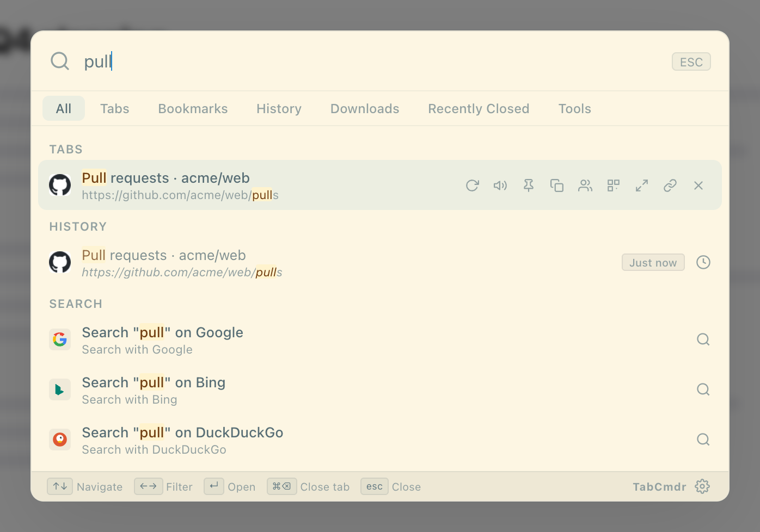
Task: Show the Bookmarks filter
Action: tap(193, 108)
